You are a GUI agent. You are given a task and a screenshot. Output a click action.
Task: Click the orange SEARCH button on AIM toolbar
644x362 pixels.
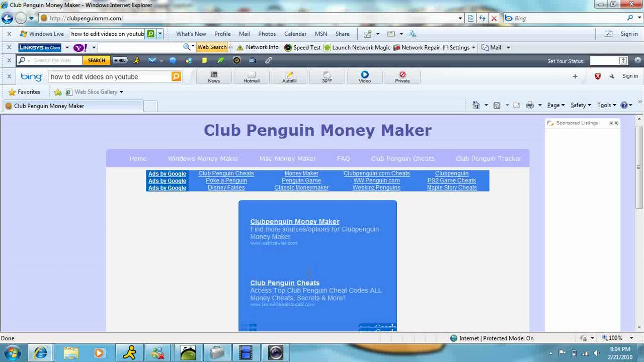(x=97, y=60)
